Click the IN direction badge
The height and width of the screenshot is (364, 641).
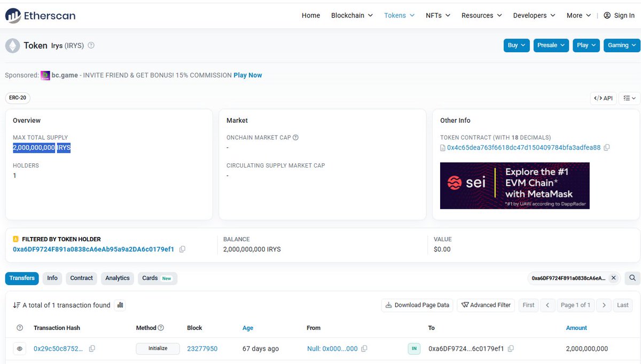point(414,349)
